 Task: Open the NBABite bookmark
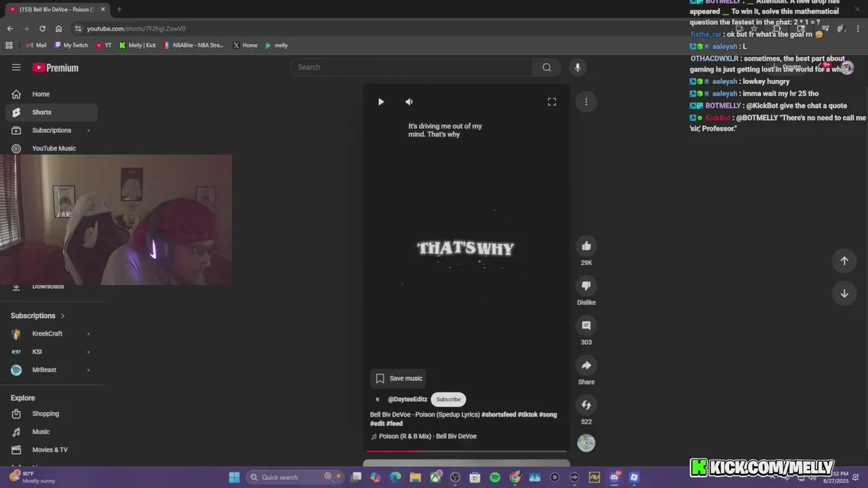tap(193, 45)
